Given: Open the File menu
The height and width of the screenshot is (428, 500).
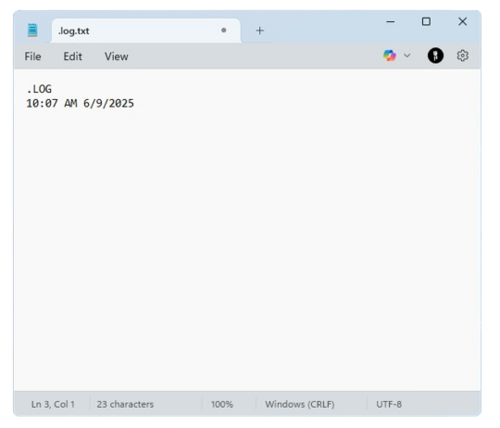Looking at the screenshot, I should pos(33,56).
